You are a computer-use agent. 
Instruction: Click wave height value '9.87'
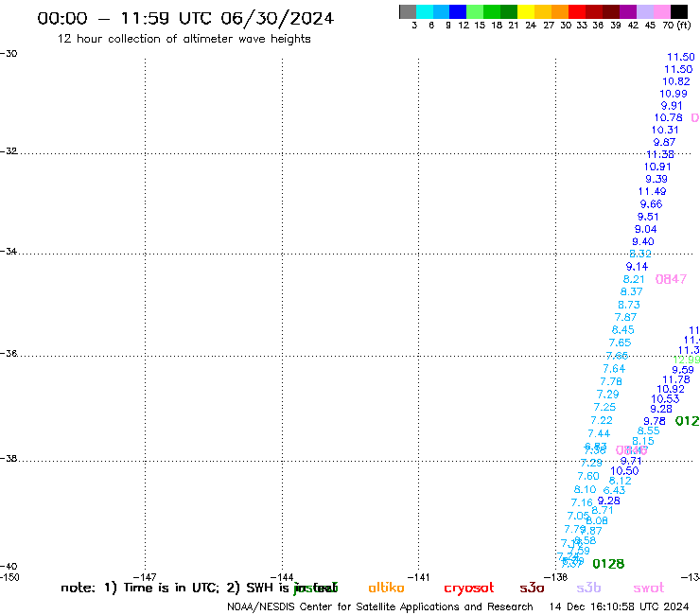tap(664, 142)
